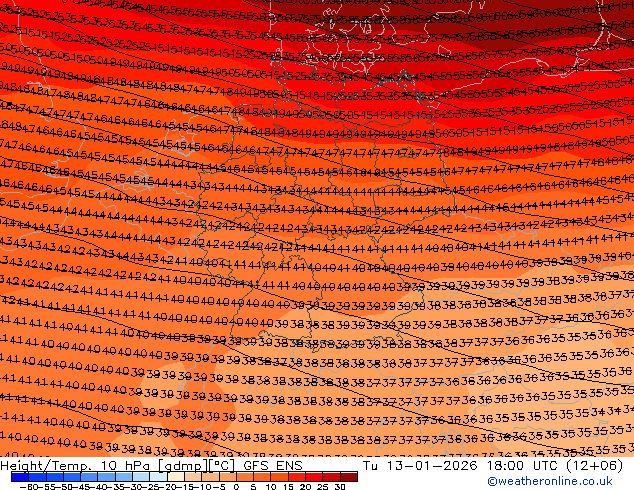The height and width of the screenshot is (490, 634).
Task: Click the legend value '30'
Action: coord(340,487)
